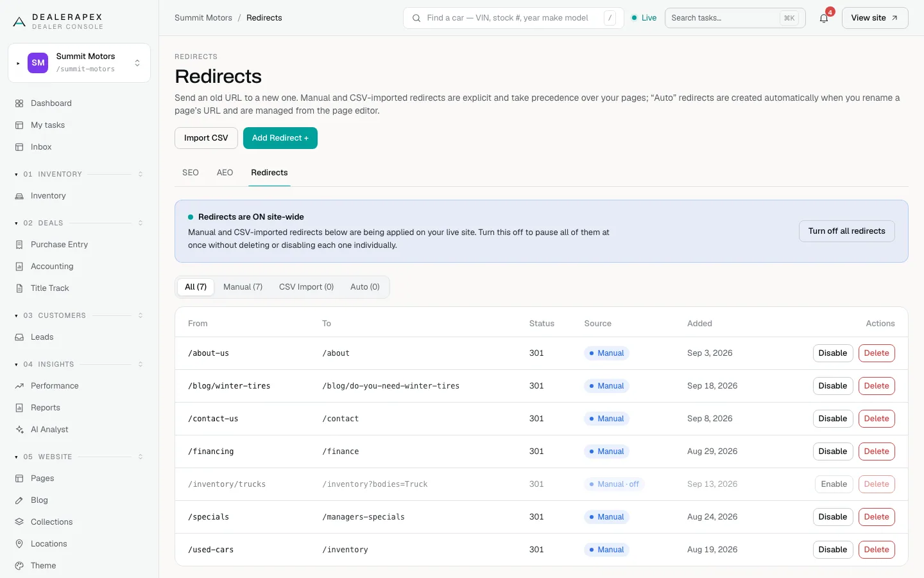
Task: Switch to the SEO tab
Action: point(191,173)
